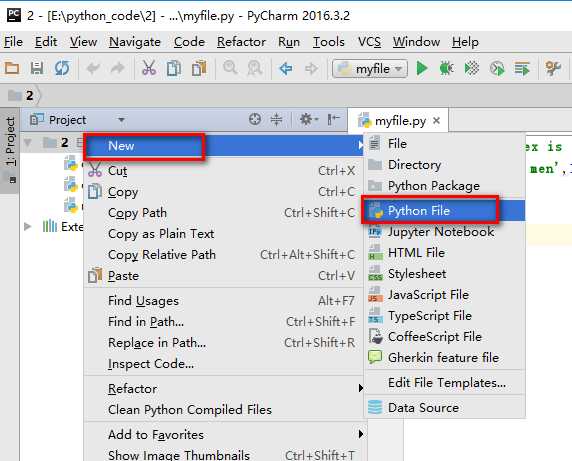Image resolution: width=572 pixels, height=461 pixels.
Task: Click the Undo arrow icon
Action: (93, 68)
